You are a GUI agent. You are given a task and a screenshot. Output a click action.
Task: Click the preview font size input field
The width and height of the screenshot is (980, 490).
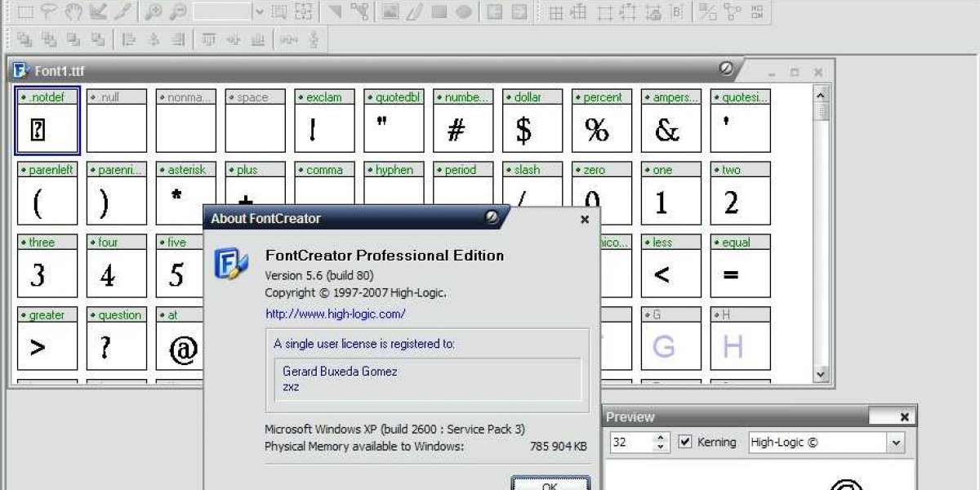coord(630,443)
